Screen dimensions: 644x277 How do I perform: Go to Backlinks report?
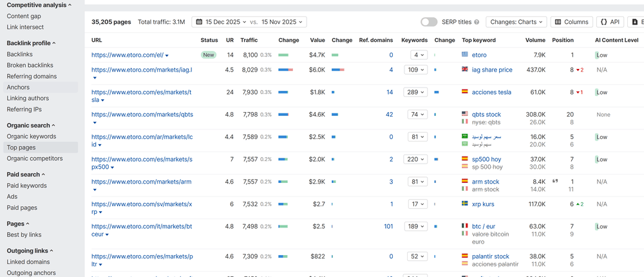coord(20,54)
